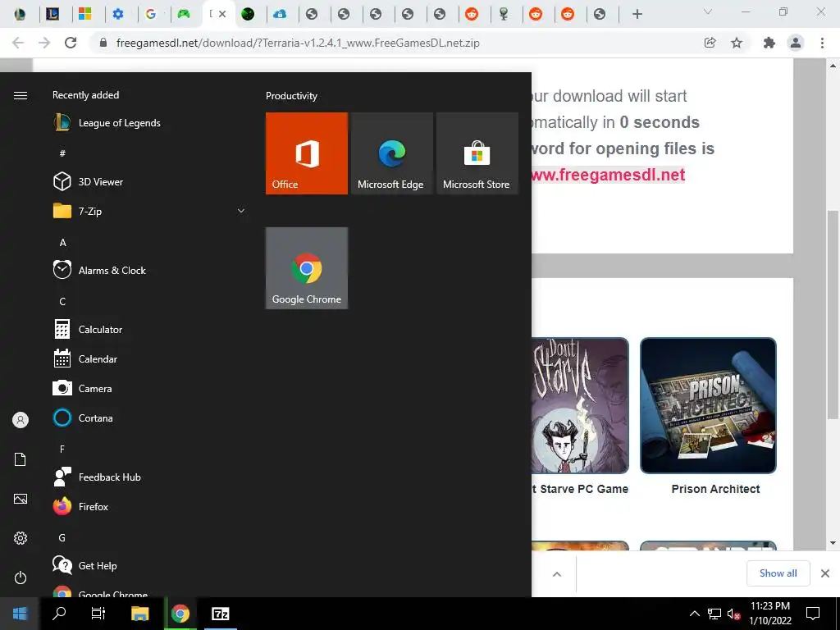Screen dimensions: 840x630
Task: Click Show all downloads button
Action: [x=778, y=573]
